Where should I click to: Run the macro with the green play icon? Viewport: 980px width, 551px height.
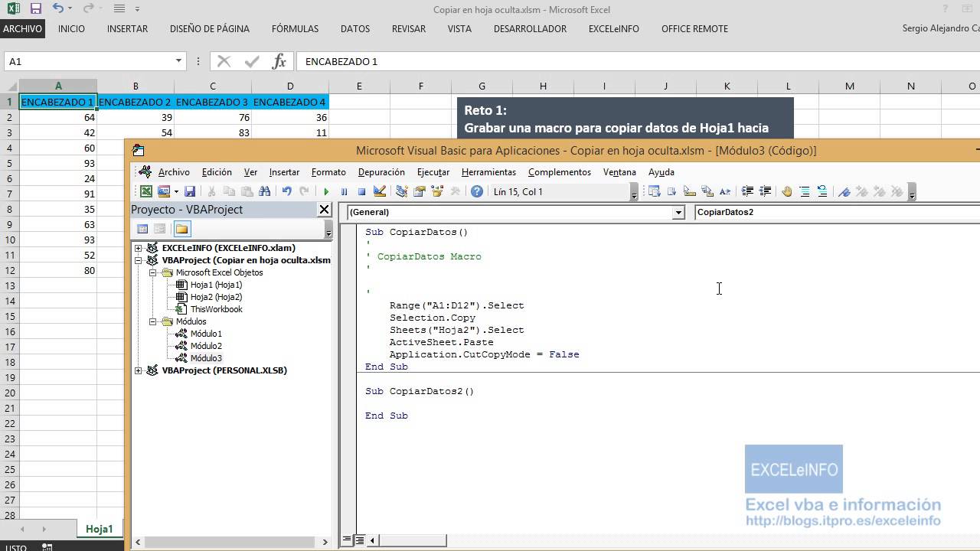click(326, 191)
